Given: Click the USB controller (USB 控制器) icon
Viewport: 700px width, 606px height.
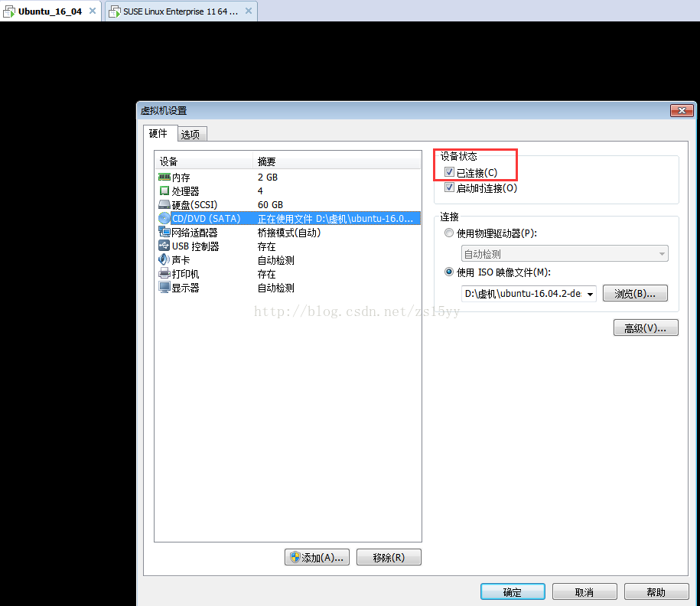Looking at the screenshot, I should pos(164,246).
